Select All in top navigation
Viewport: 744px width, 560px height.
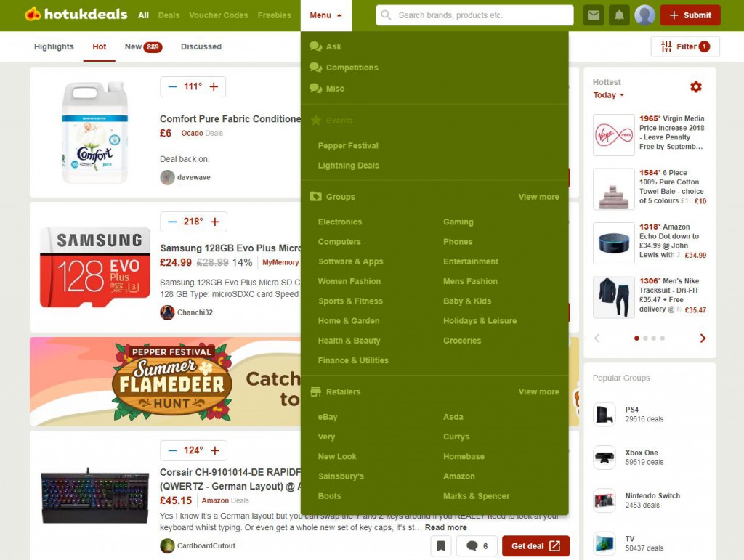(x=143, y=15)
